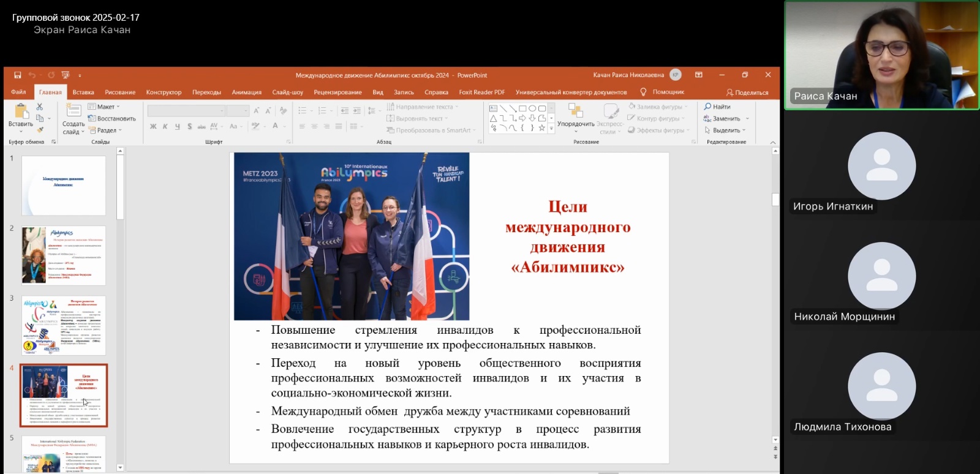Switch to the Слайд-шоу tab
The image size is (980, 474).
click(288, 92)
